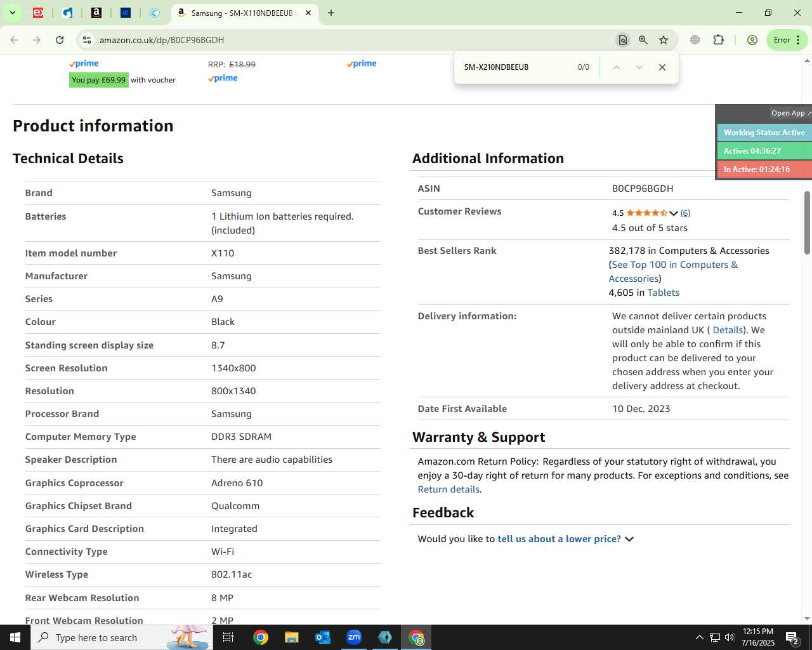Image resolution: width=812 pixels, height=650 pixels.
Task: Click the You pay £69.99 voucher badge
Action: pyautogui.click(x=99, y=80)
